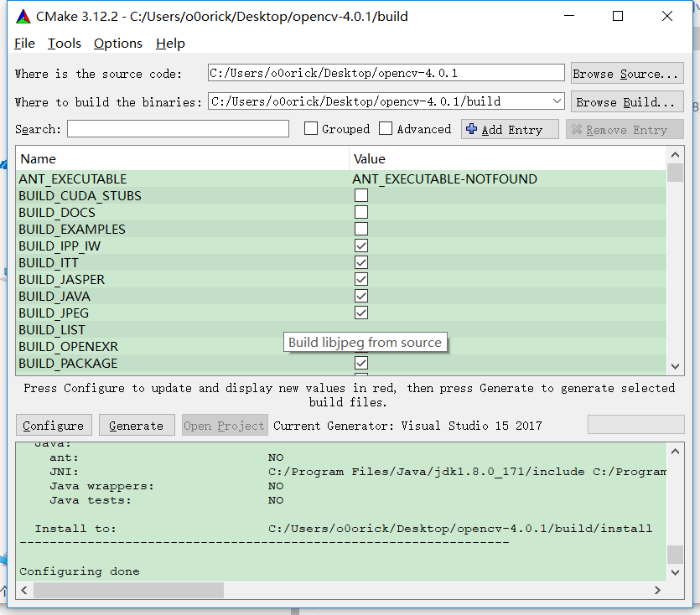Click the output log vertical scrollbar thumb
Screen dimensions: 700x615
tap(675, 555)
